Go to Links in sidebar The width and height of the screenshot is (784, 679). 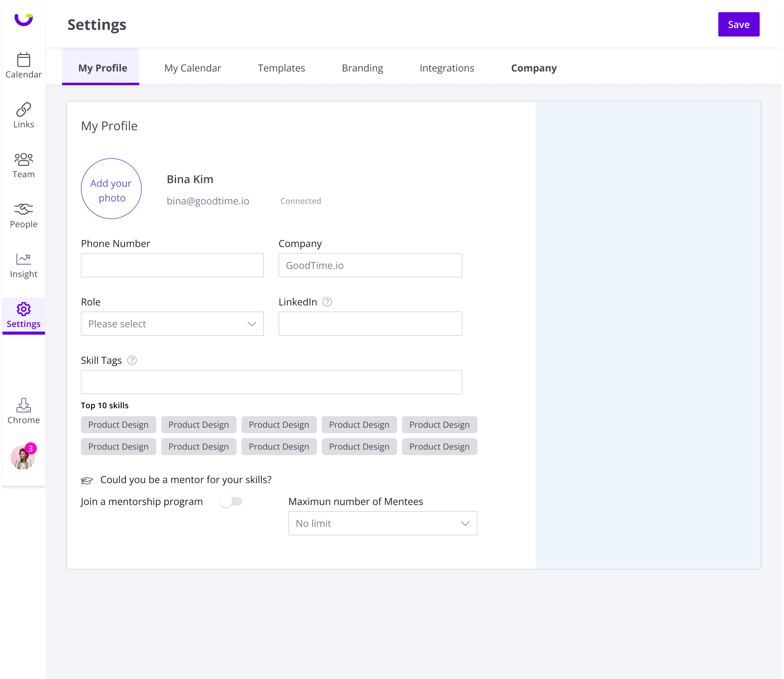[x=23, y=110]
